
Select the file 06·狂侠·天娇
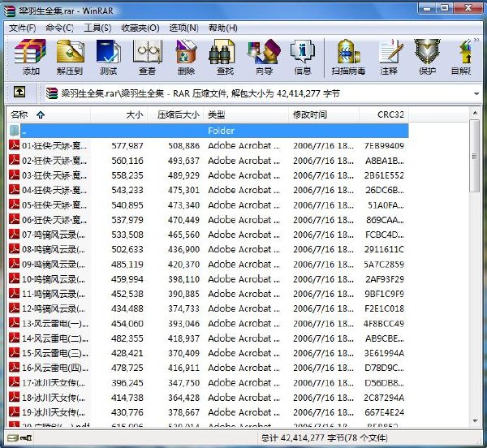pyautogui.click(x=54, y=220)
